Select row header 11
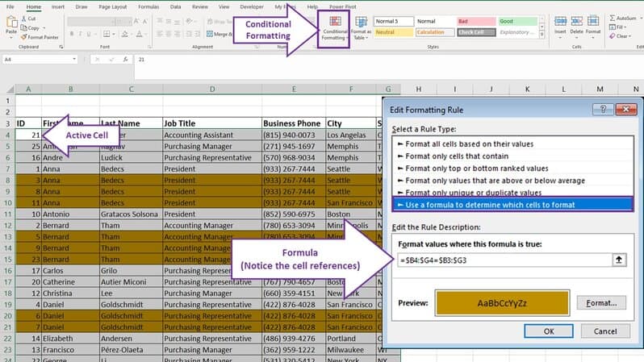This screenshot has height=362, width=644. tap(8, 214)
